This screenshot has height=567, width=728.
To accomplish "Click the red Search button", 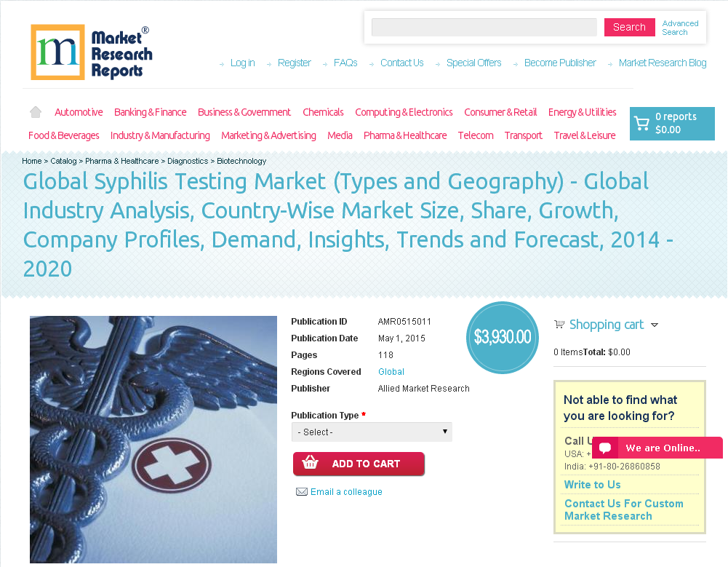I will click(629, 27).
